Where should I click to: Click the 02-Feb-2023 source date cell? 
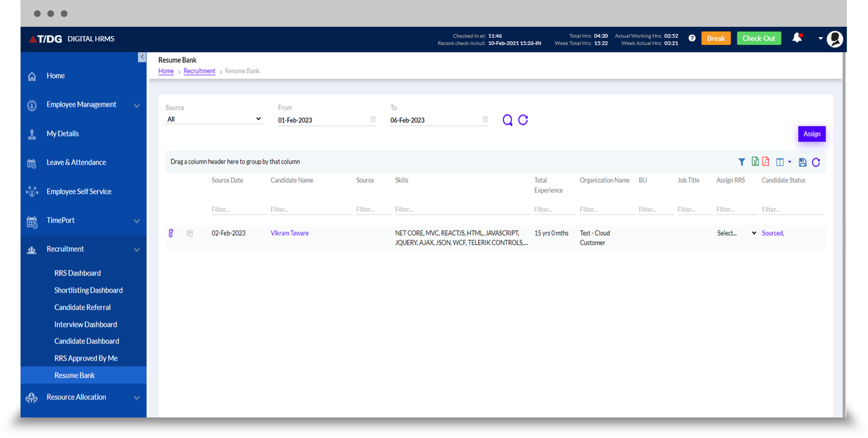click(228, 233)
